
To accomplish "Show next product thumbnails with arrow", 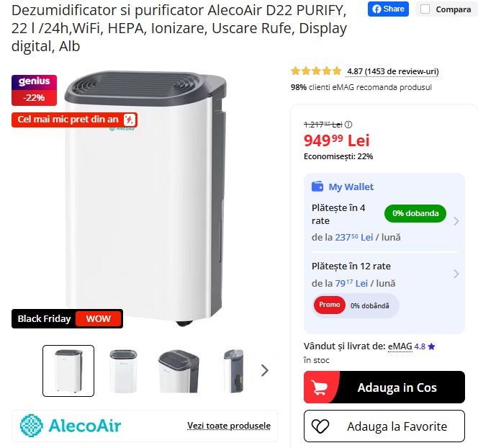I will [x=264, y=370].
